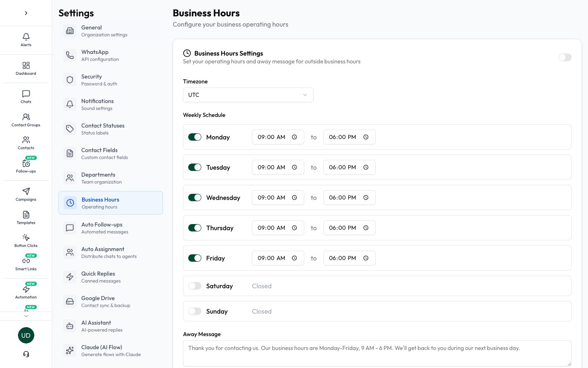
Task: Open Security settings section
Action: 111,80
